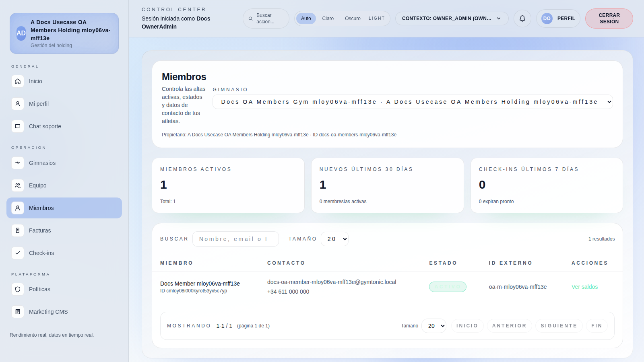The height and width of the screenshot is (362, 644).
Task: Switch theme to Claro
Action: pyautogui.click(x=328, y=19)
